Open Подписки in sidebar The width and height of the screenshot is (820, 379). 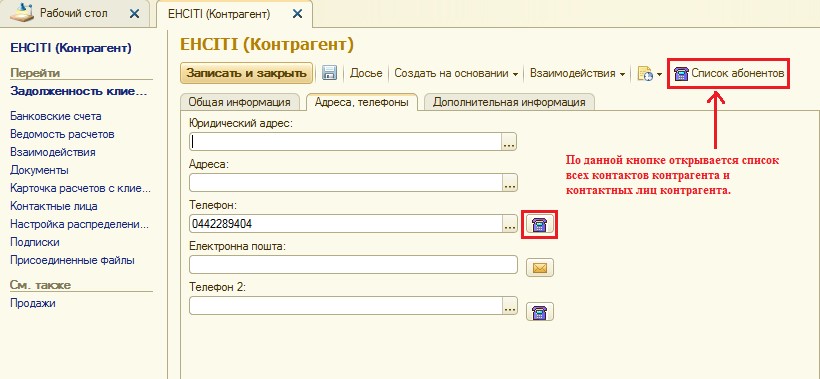click(35, 242)
